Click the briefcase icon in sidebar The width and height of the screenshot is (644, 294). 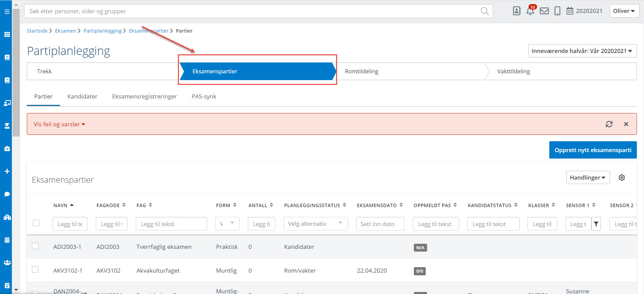coord(7,149)
